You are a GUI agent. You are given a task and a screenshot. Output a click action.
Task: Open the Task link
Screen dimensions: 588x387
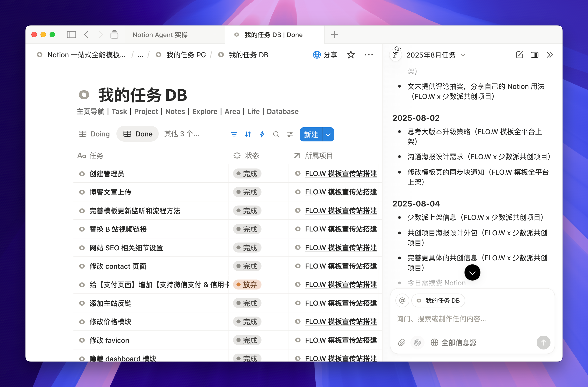(119, 111)
